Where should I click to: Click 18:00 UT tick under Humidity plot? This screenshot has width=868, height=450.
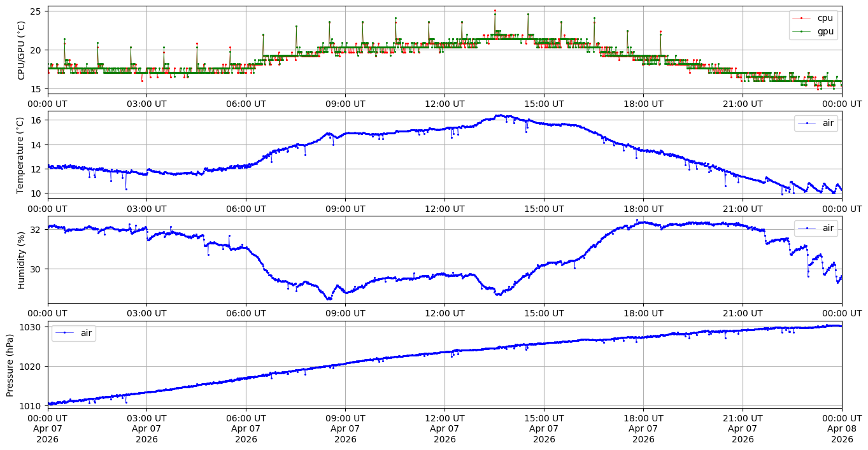pyautogui.click(x=643, y=313)
